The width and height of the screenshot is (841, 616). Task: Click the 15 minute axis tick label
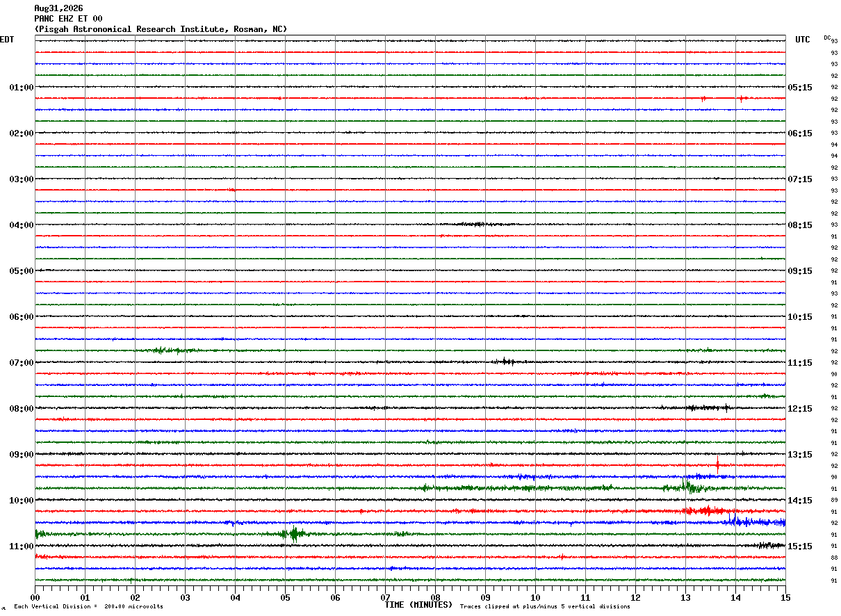click(x=785, y=597)
